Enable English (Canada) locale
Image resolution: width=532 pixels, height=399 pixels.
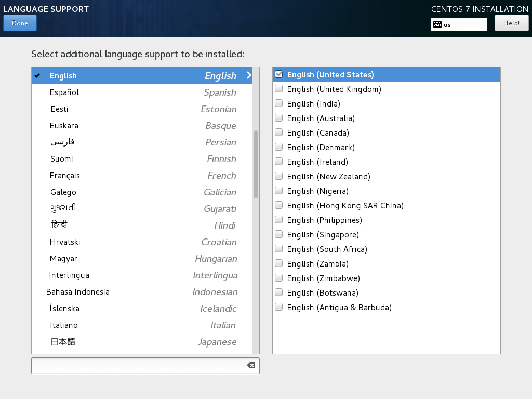click(x=278, y=132)
